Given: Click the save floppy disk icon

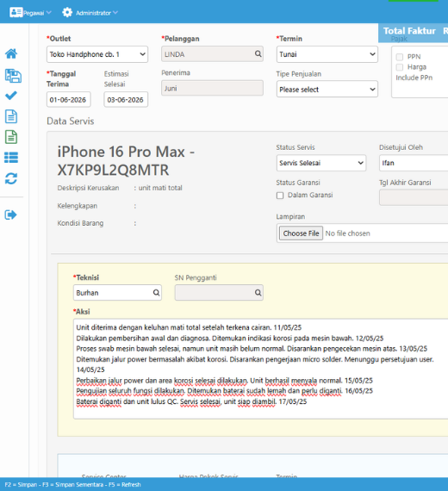Looking at the screenshot, I should click(13, 76).
